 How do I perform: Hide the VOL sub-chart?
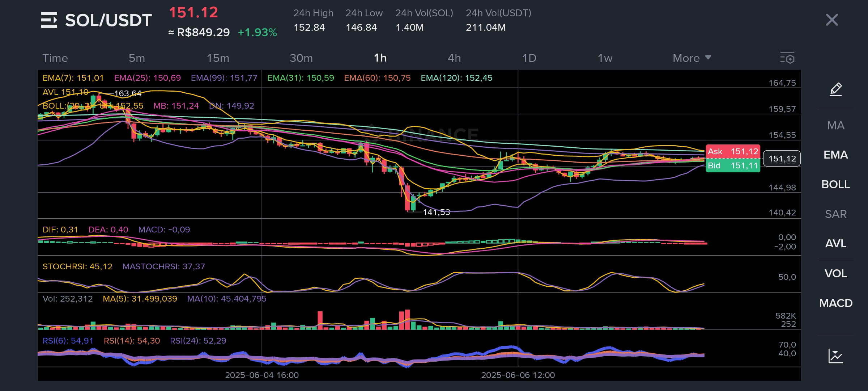tap(835, 273)
